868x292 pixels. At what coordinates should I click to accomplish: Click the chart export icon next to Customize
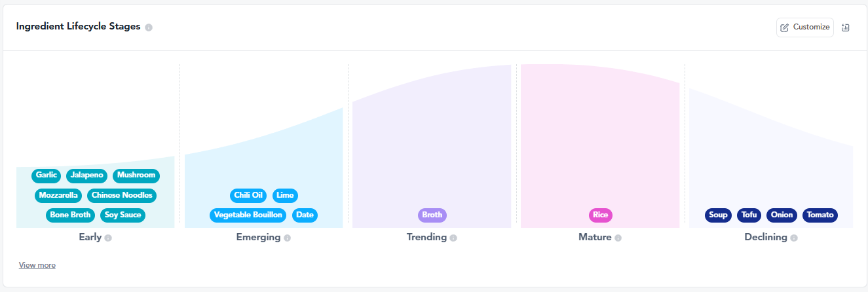tap(845, 27)
